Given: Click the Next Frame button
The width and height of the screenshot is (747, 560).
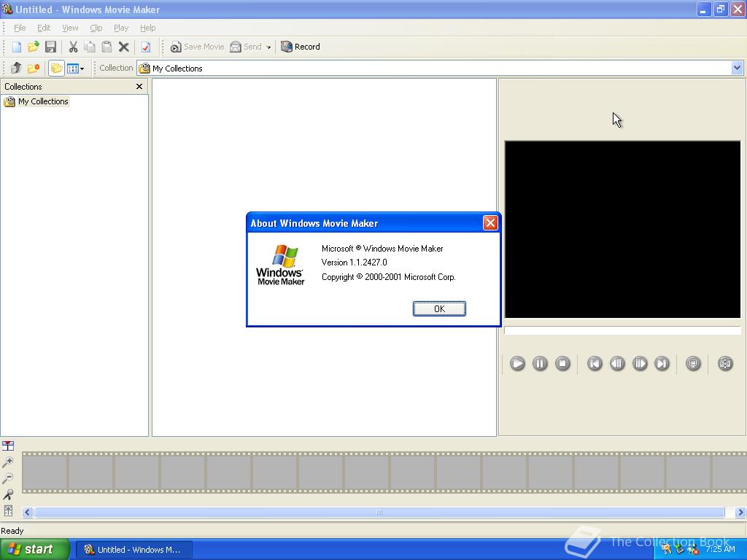Looking at the screenshot, I should (x=640, y=364).
